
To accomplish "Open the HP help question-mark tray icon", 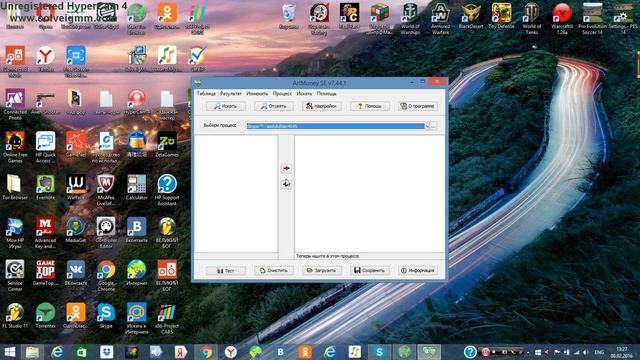I will 470,352.
